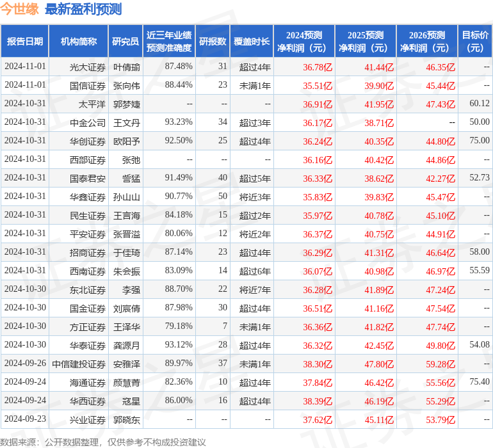Click coverage duration 将近7年

pyautogui.click(x=255, y=290)
